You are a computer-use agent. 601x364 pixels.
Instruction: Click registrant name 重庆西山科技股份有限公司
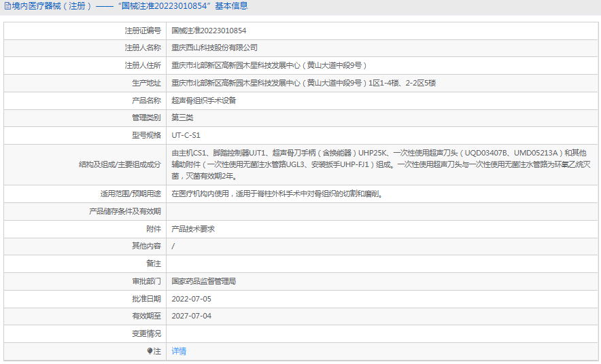[x=214, y=48]
